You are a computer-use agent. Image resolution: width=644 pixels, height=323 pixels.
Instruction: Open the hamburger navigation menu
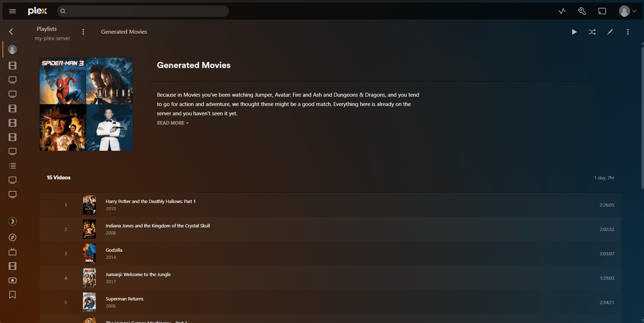click(13, 11)
